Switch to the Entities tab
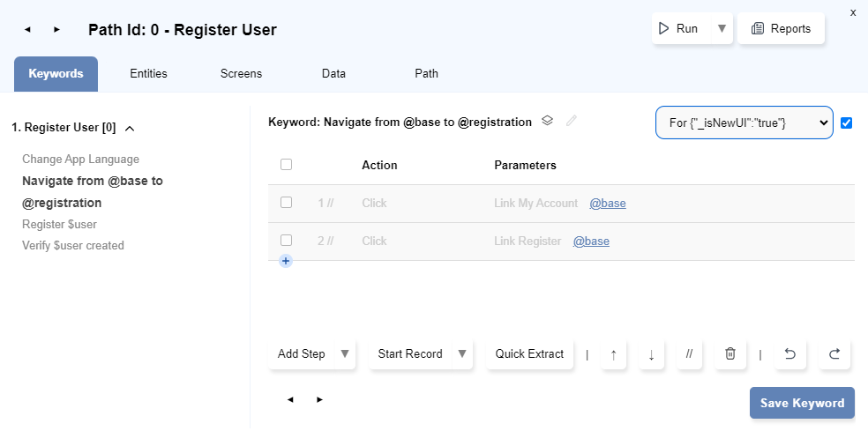The width and height of the screenshot is (868, 431). (148, 74)
